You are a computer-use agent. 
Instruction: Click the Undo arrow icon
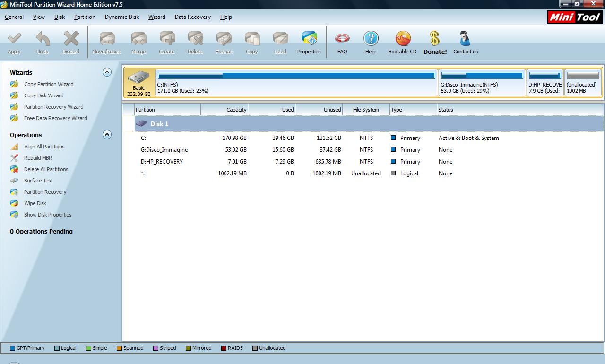click(43, 38)
